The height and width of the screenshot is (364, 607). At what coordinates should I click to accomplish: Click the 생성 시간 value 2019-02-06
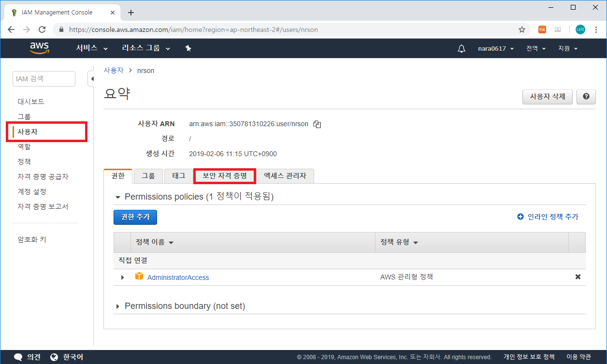coord(233,154)
